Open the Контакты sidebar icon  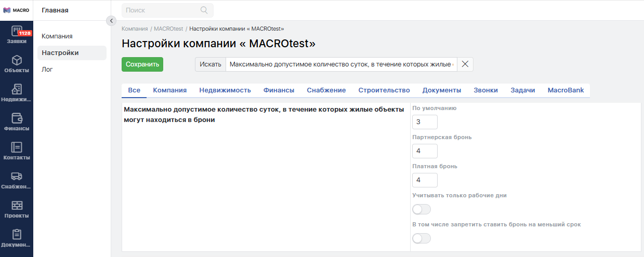click(x=17, y=147)
